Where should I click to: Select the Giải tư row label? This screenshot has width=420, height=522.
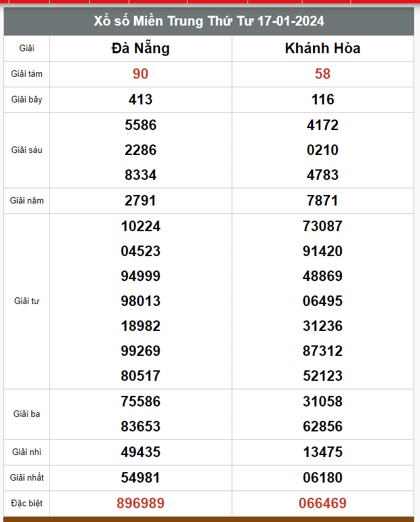tap(27, 301)
